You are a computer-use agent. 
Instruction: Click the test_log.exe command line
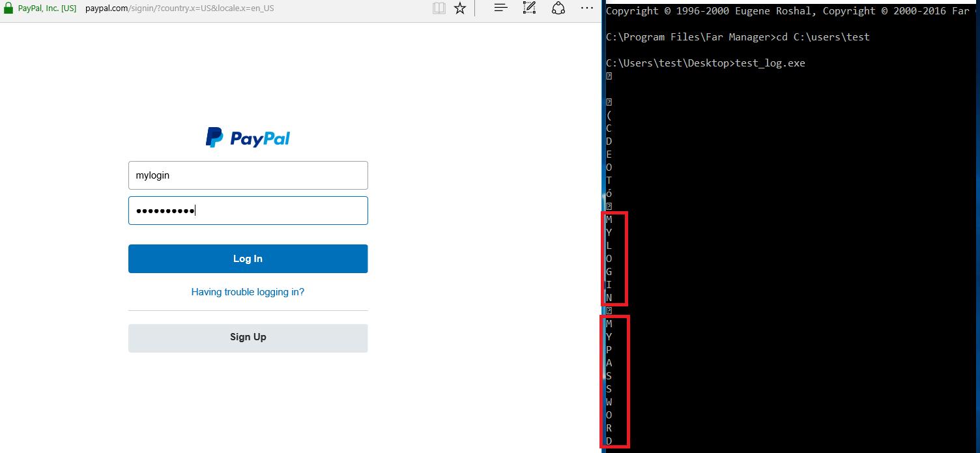pyautogui.click(x=705, y=63)
